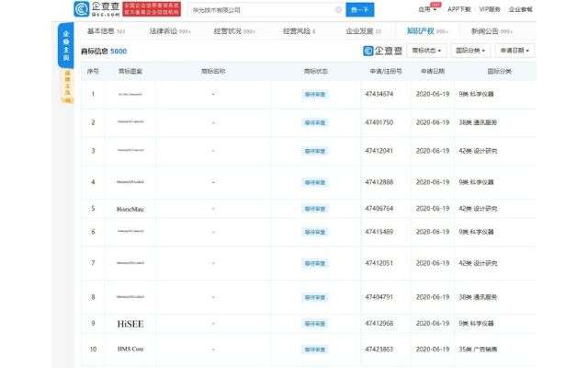Open trademark image in row 1

tap(130, 94)
